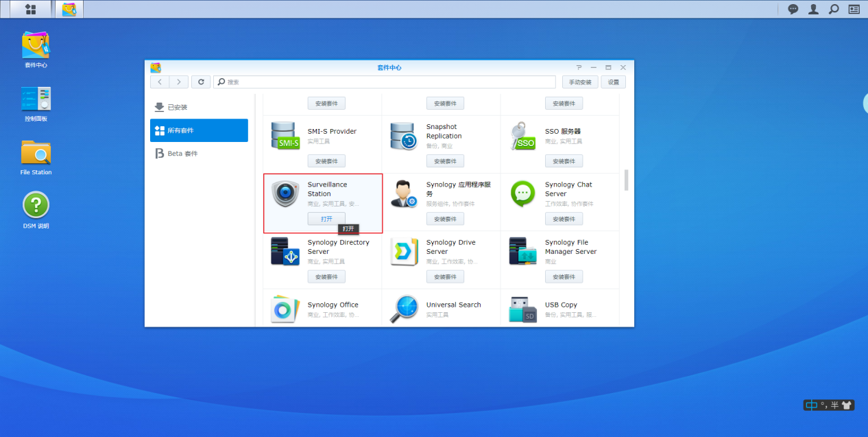868x437 pixels.
Task: Open Package Center desktop icon
Action: tap(36, 46)
